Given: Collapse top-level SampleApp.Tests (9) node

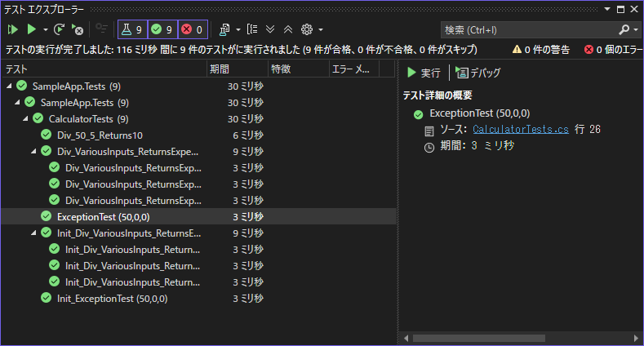Looking at the screenshot, I should [x=9, y=86].
